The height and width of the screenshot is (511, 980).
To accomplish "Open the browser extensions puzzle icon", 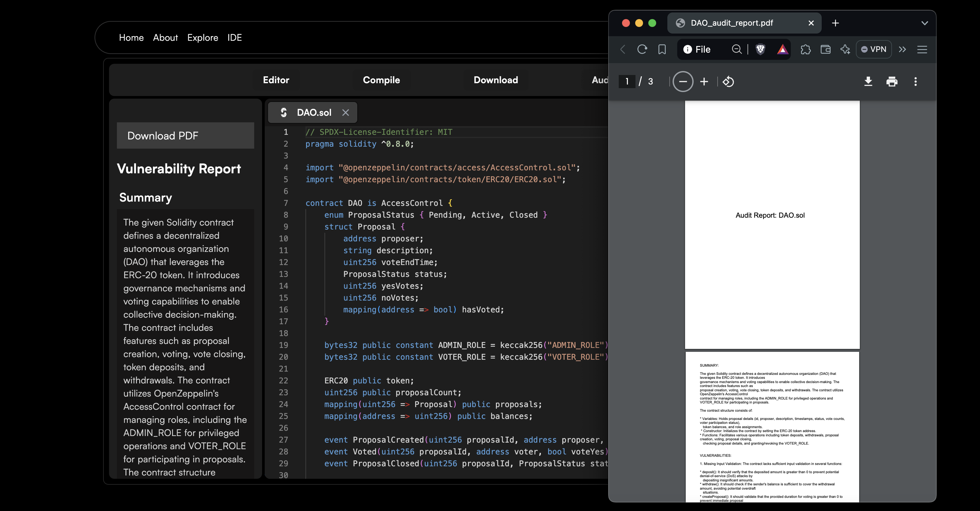I will tap(805, 49).
